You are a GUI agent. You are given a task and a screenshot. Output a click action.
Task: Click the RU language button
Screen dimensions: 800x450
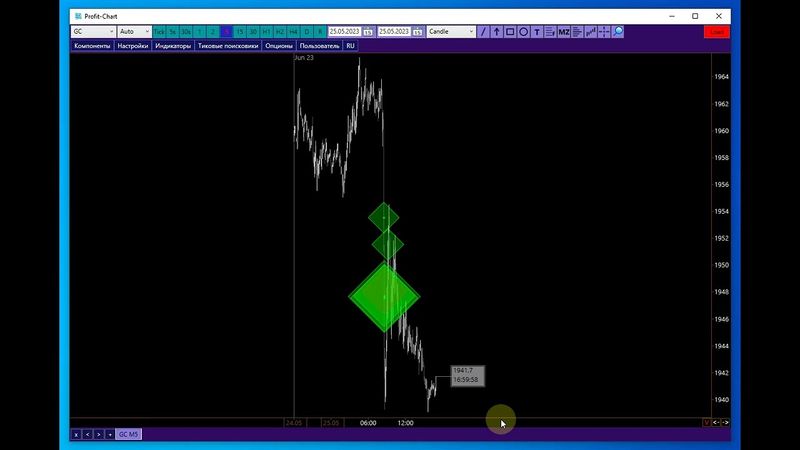350,46
